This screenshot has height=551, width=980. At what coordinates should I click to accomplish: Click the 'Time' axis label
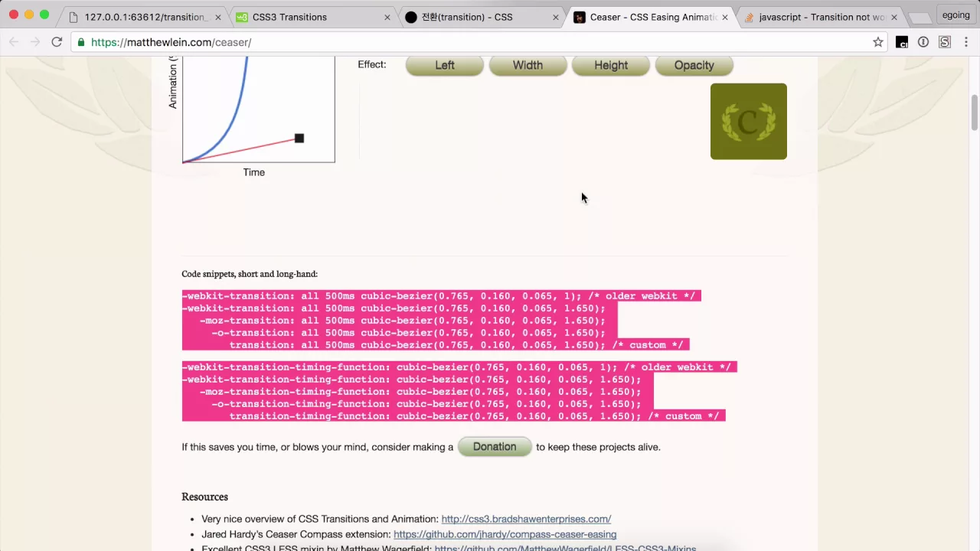(254, 172)
